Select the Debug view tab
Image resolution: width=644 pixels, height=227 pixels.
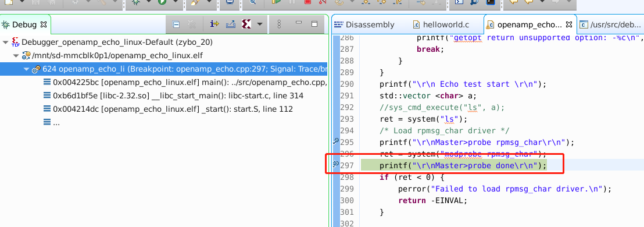point(24,24)
